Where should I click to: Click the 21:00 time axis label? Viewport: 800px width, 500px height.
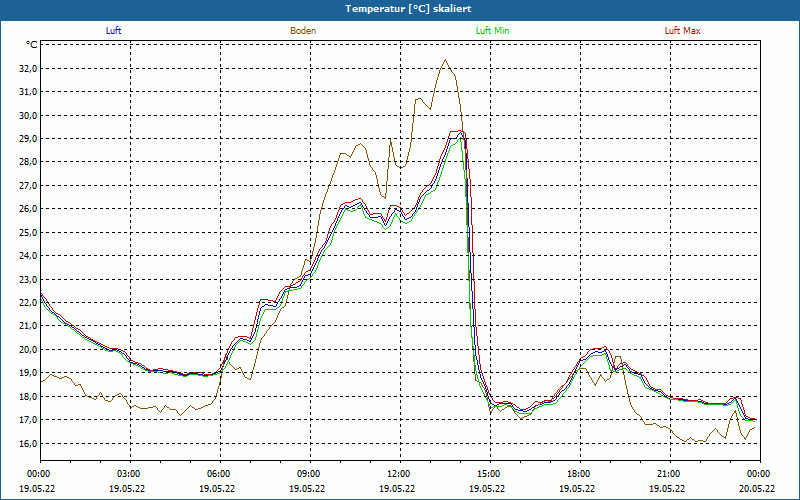click(670, 474)
